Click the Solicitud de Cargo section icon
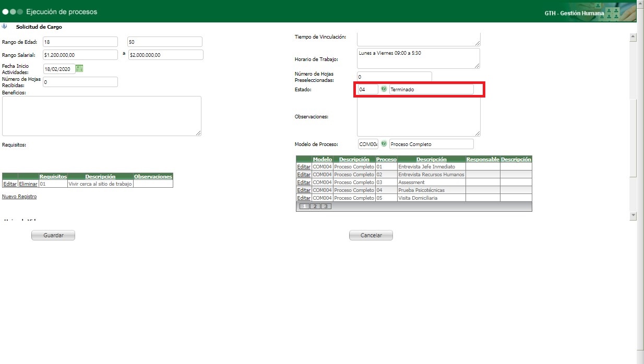 [x=5, y=26]
